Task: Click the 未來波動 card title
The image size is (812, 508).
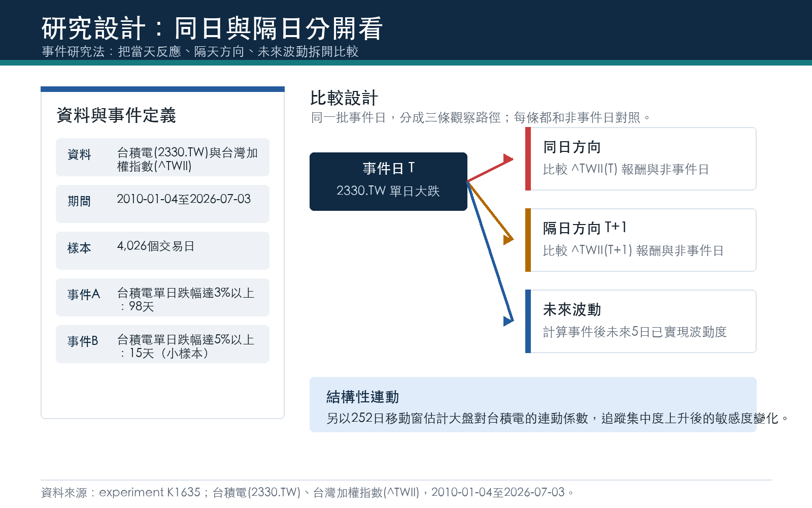Action: click(x=572, y=309)
